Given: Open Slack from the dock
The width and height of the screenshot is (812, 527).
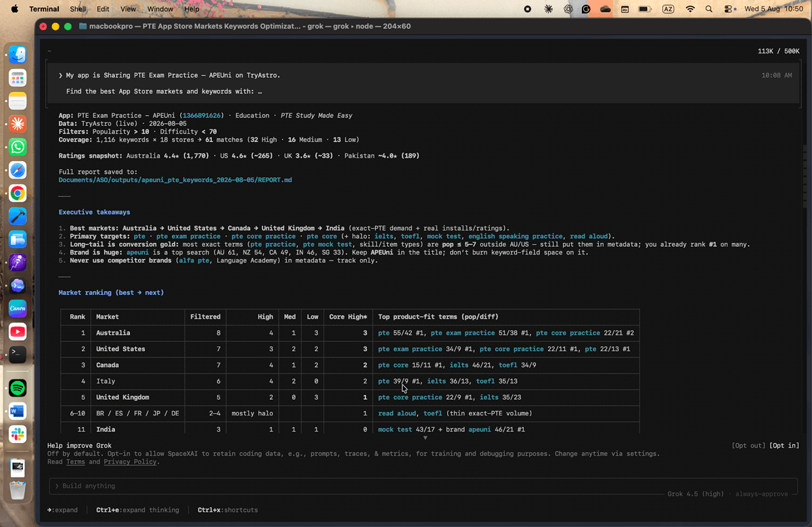Looking at the screenshot, I should tap(18, 434).
